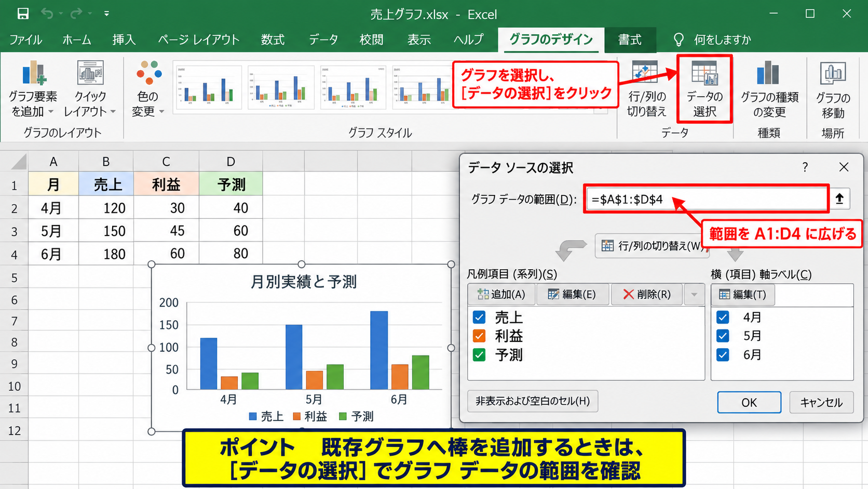Select the second chart style thumbnail
This screenshot has height=489, width=868.
point(281,87)
